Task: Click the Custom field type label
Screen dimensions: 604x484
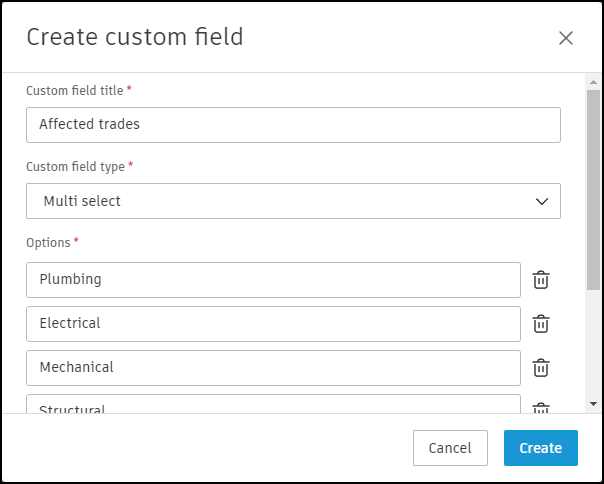Action: pos(75,167)
